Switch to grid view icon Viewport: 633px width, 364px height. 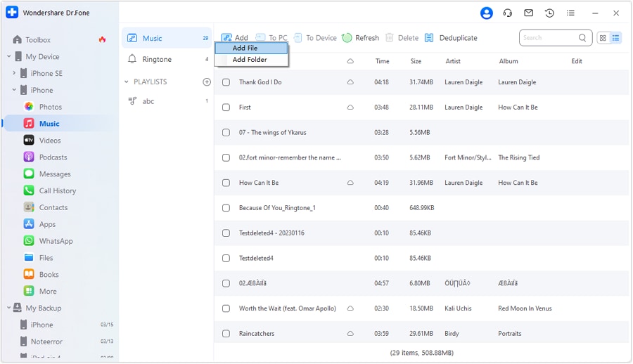click(x=603, y=38)
